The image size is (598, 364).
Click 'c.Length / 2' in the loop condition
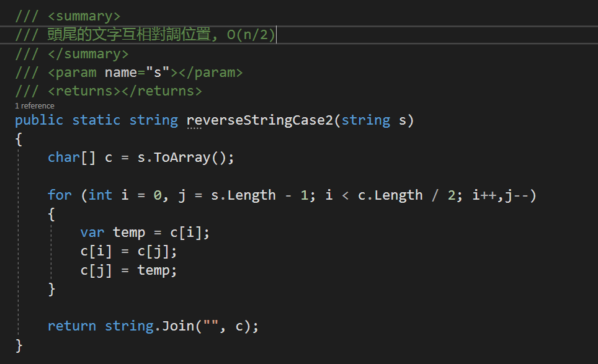(x=406, y=195)
